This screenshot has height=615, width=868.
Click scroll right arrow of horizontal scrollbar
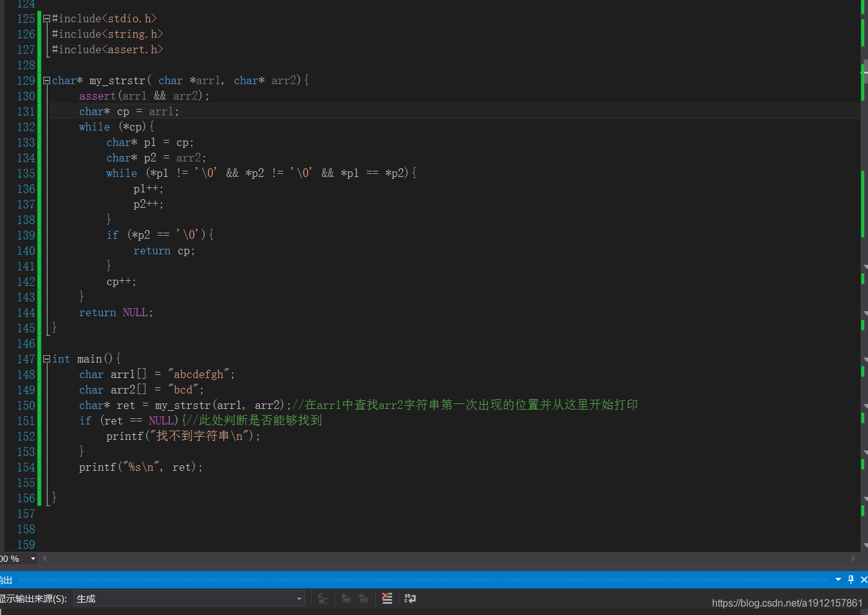(853, 558)
